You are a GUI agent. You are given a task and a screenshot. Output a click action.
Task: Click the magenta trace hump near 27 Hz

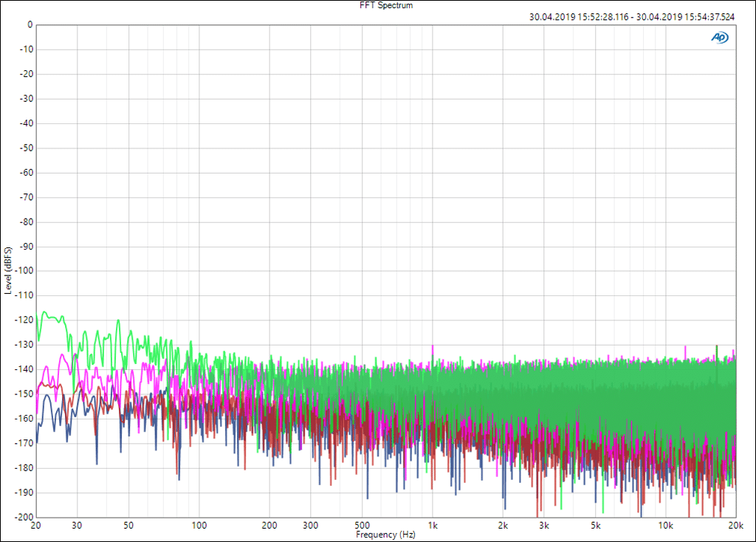[64, 355]
